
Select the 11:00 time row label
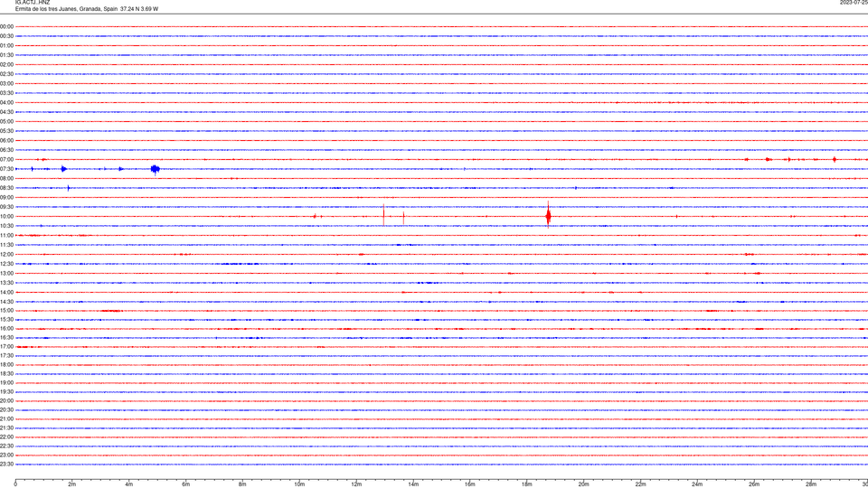click(6, 236)
